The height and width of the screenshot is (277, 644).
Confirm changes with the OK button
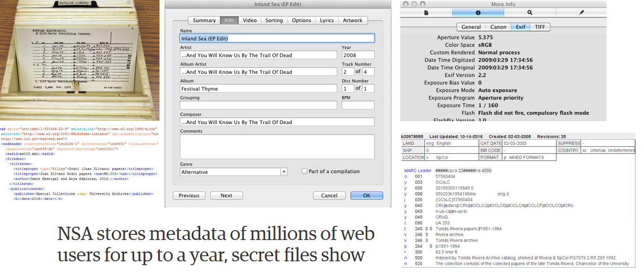click(x=367, y=195)
